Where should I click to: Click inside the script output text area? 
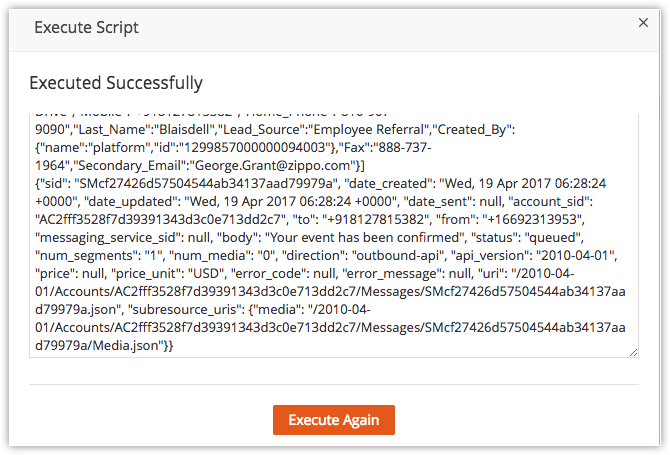point(334,236)
